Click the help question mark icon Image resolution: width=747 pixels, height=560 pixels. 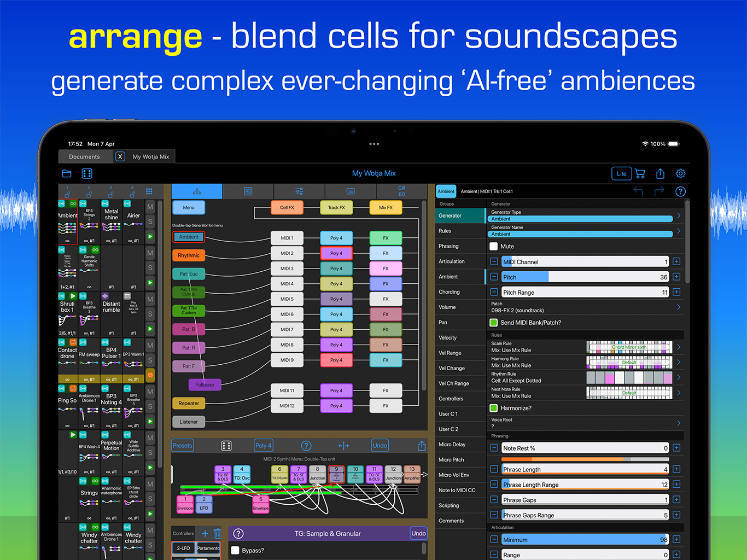pos(680,191)
